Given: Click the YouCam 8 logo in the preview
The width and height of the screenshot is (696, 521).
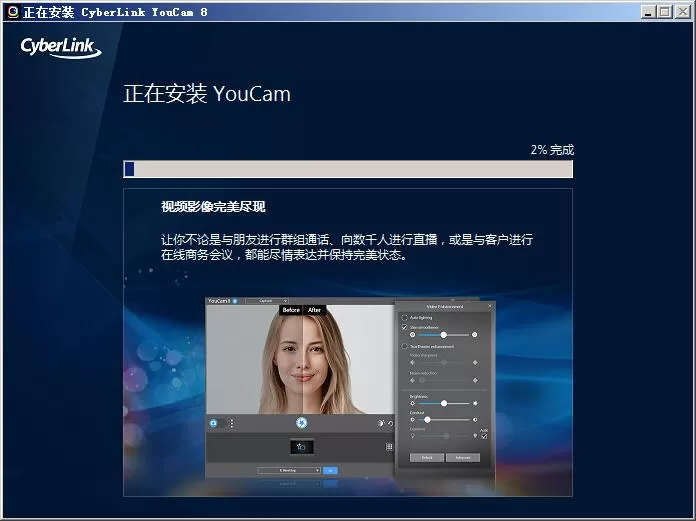Looking at the screenshot, I should coord(223,301).
